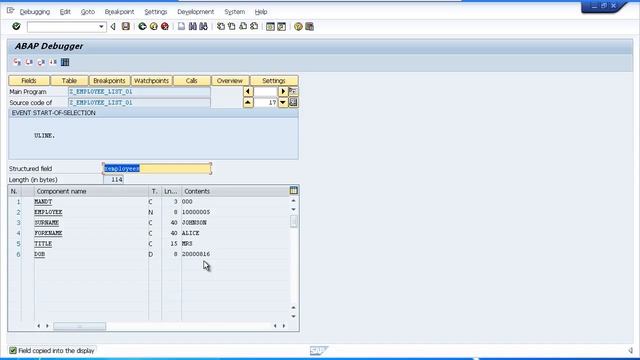
Task: Click the Print page icon
Action: pos(181,27)
